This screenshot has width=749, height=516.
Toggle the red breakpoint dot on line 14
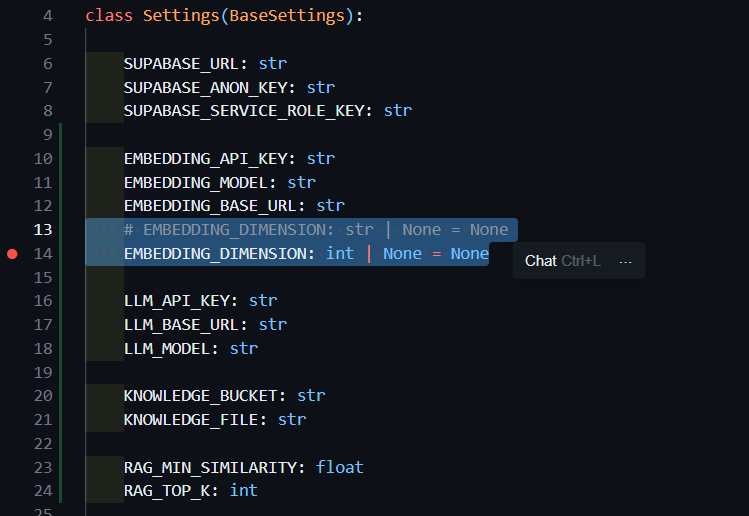12,254
